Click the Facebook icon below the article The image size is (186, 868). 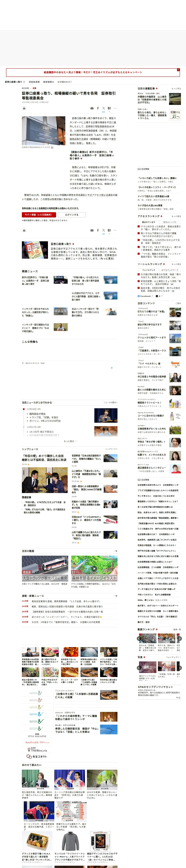point(98,230)
